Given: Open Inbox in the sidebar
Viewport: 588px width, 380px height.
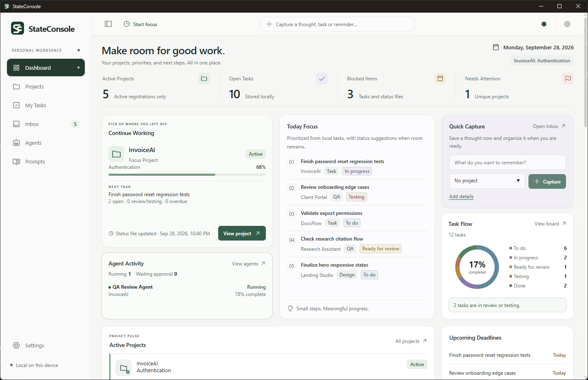Looking at the screenshot, I should (46, 124).
